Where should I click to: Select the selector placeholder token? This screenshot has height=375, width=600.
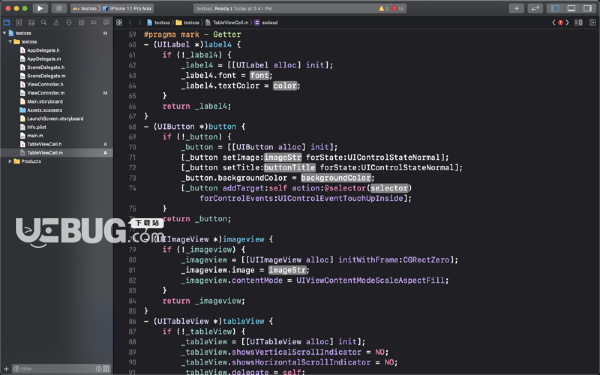(389, 188)
